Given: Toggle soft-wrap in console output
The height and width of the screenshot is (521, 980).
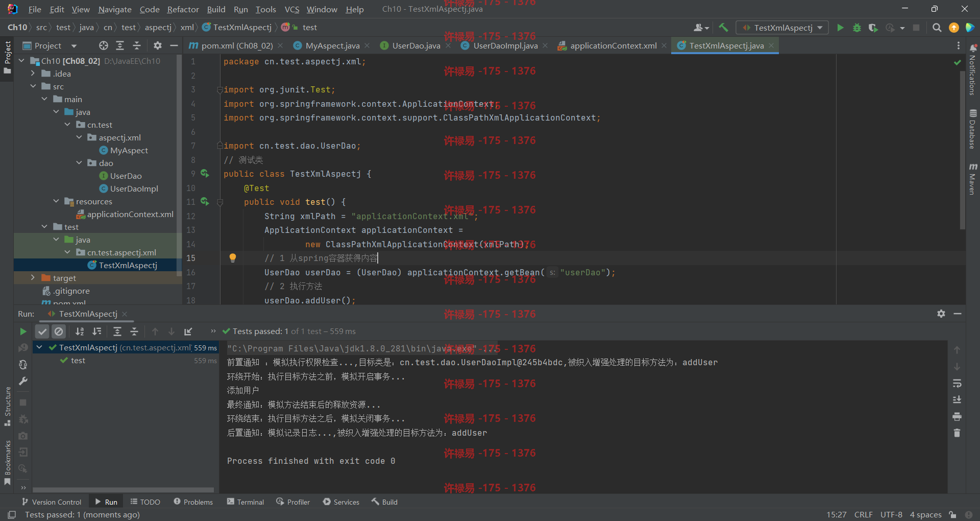Looking at the screenshot, I should pos(957,383).
